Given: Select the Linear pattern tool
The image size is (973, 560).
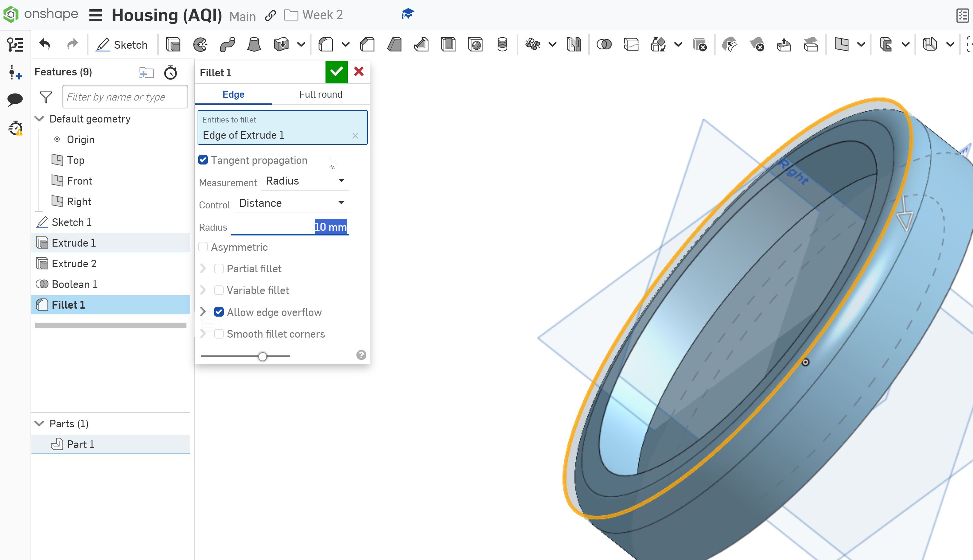Looking at the screenshot, I should point(533,44).
